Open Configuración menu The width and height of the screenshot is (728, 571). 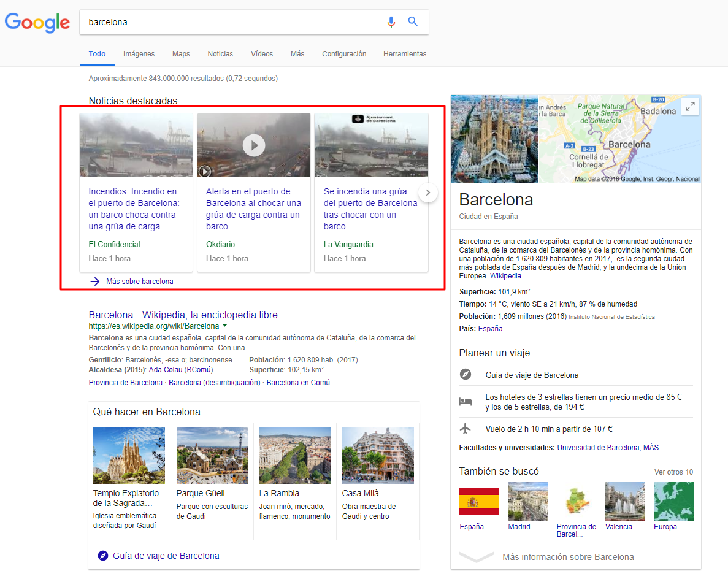point(344,54)
